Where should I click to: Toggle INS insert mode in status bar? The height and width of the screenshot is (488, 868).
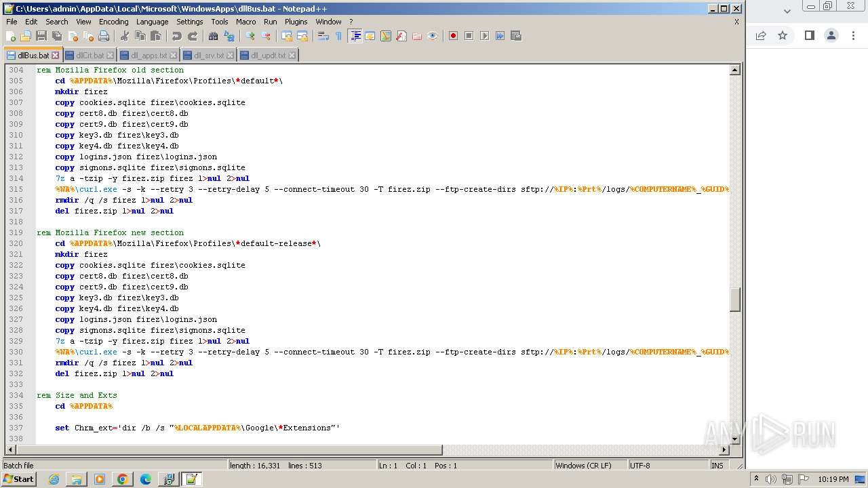pos(717,466)
